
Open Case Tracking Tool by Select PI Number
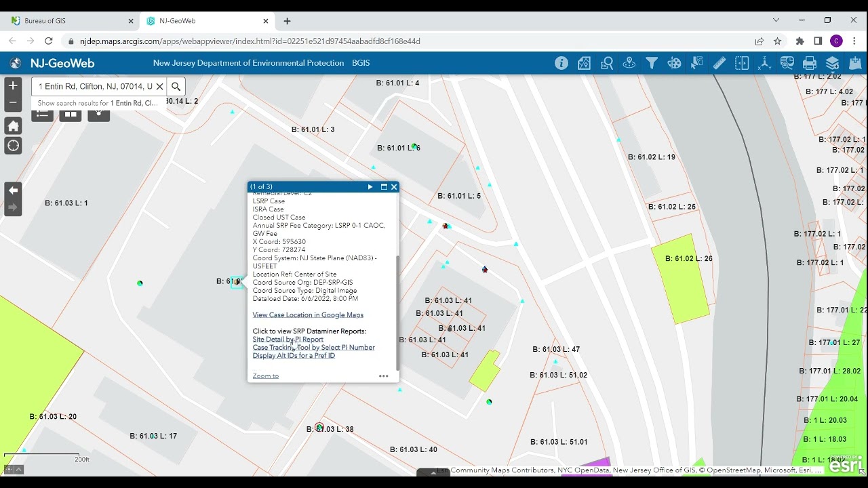(x=313, y=347)
